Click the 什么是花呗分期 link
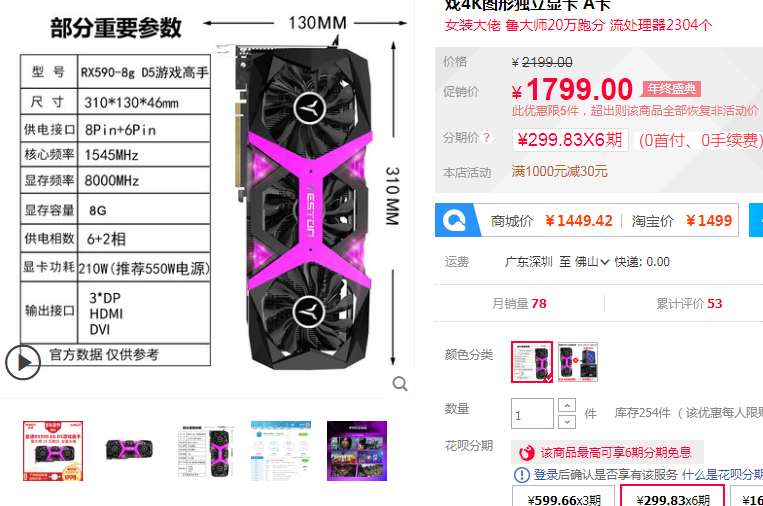Viewport: 763px width, 506px height. click(x=723, y=474)
